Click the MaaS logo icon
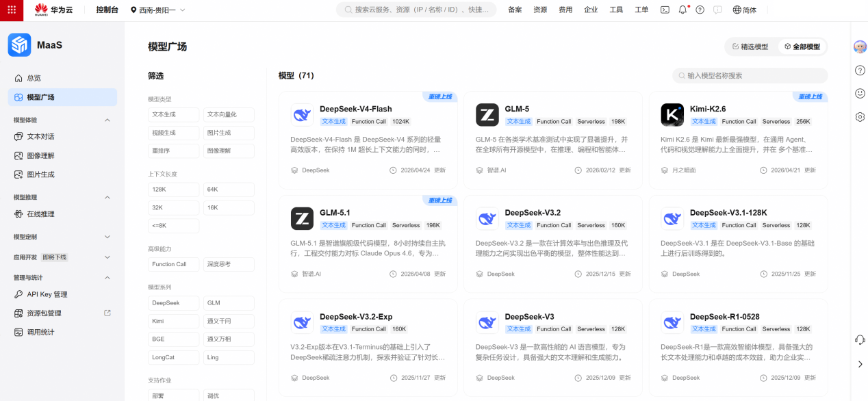The width and height of the screenshot is (868, 401). [20, 45]
